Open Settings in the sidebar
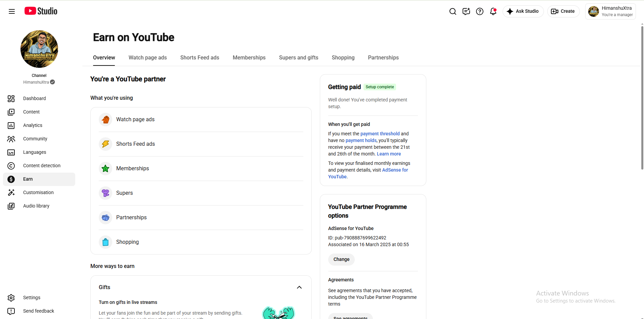This screenshot has width=644, height=319. click(39, 298)
